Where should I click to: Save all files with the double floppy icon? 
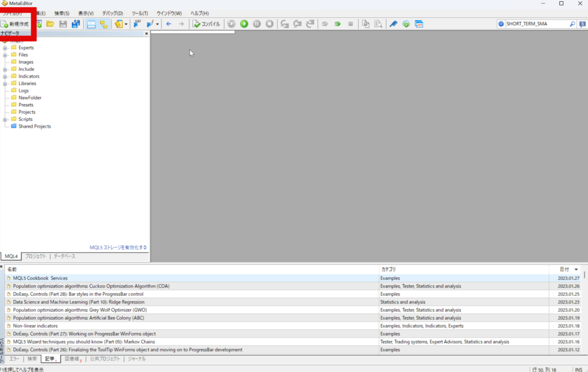[x=76, y=24]
